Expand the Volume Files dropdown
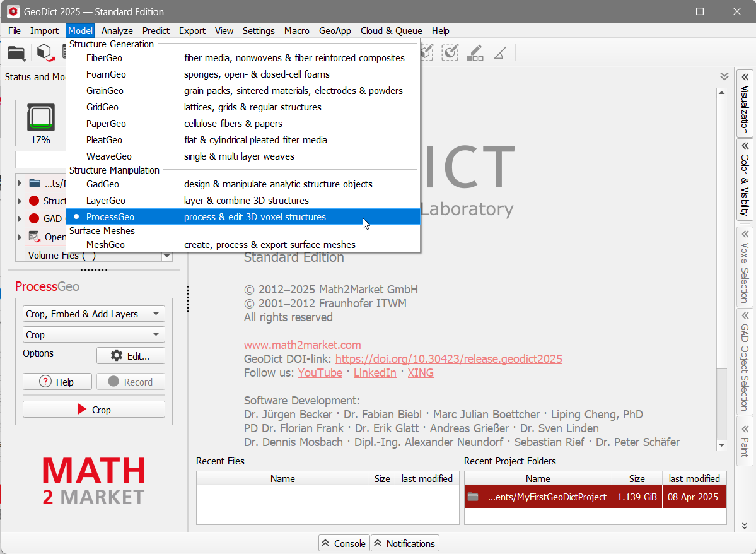This screenshot has width=756, height=554. coord(166,255)
